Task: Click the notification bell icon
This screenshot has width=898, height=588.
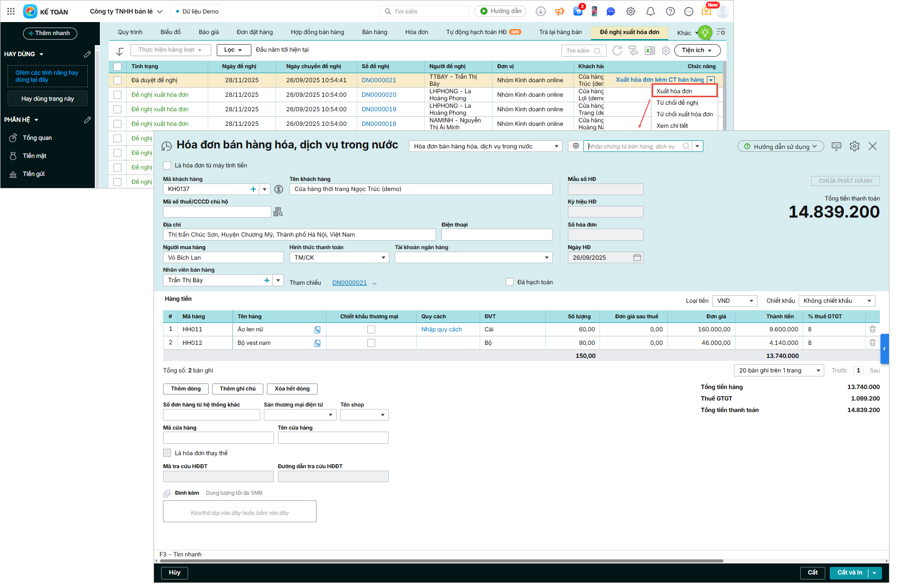Action: 650,12
